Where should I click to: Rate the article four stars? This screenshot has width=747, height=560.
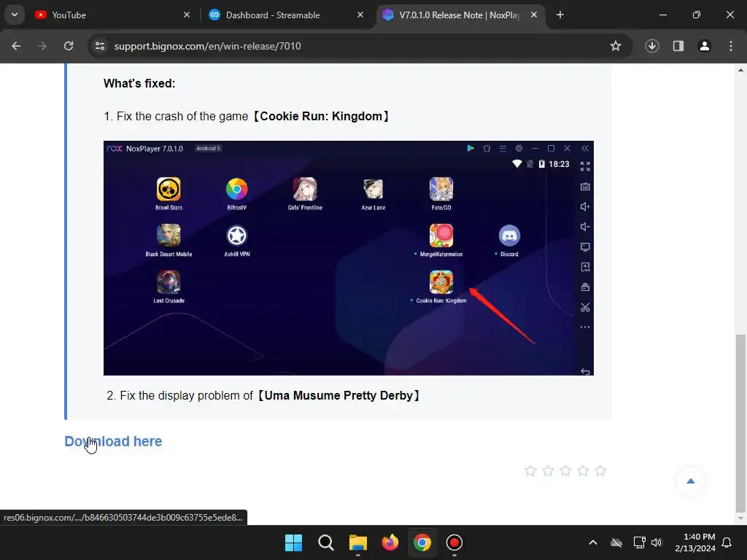(583, 471)
